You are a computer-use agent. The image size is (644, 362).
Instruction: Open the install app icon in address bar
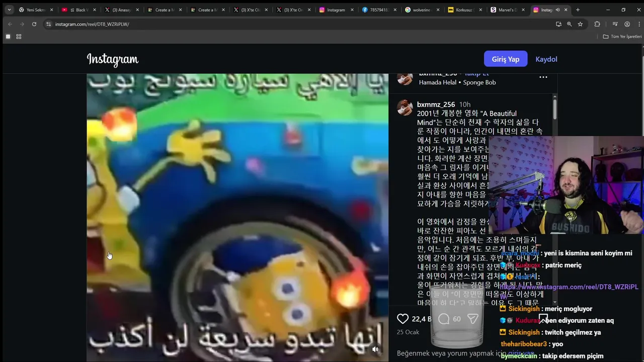pos(558,24)
